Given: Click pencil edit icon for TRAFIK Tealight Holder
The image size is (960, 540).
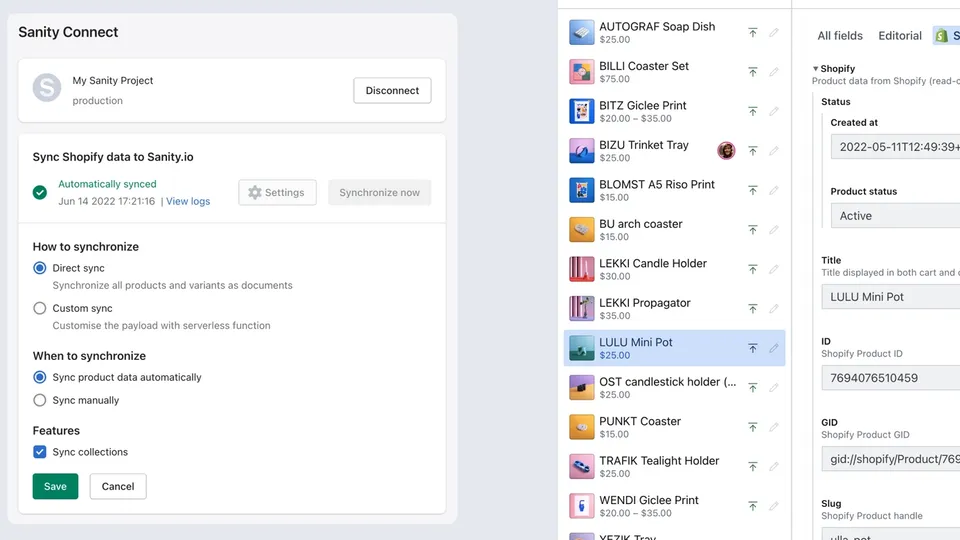Looking at the screenshot, I should (774, 467).
